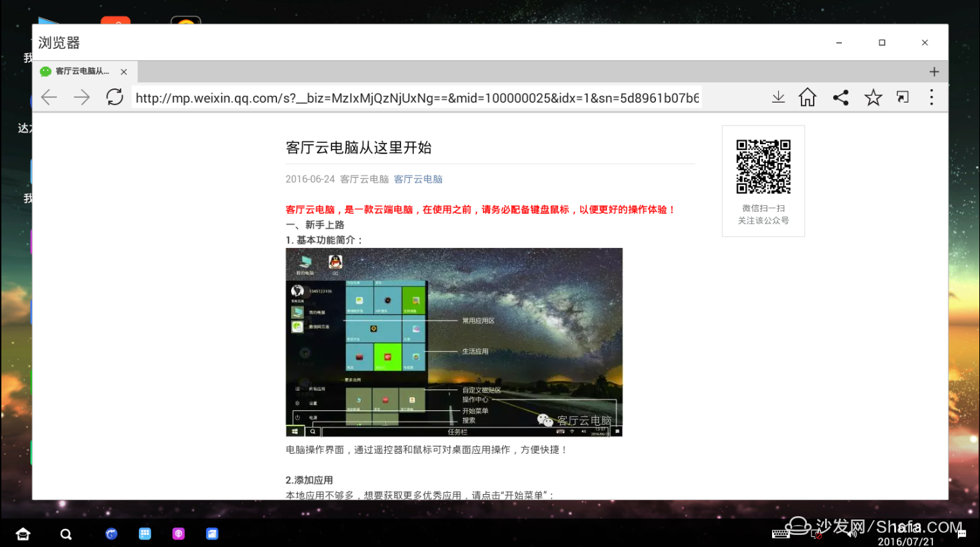
Task: Minimize the 浏览器 window
Action: [839, 42]
